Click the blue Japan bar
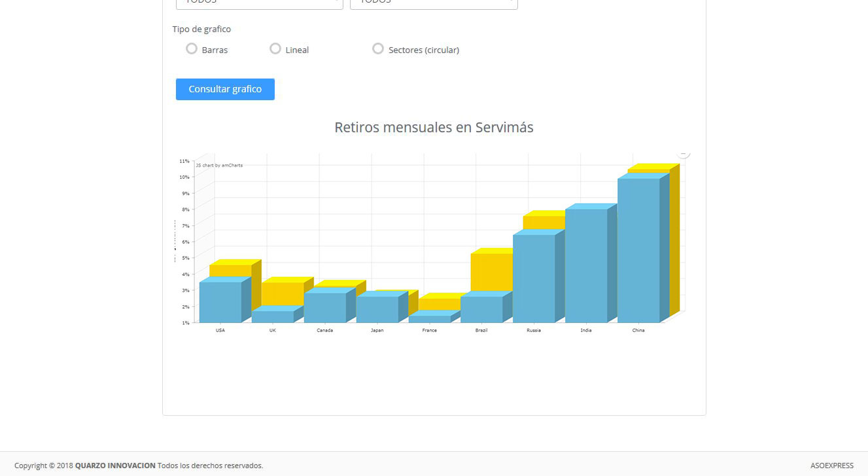Viewport: 868px width, 476px height. [377, 309]
